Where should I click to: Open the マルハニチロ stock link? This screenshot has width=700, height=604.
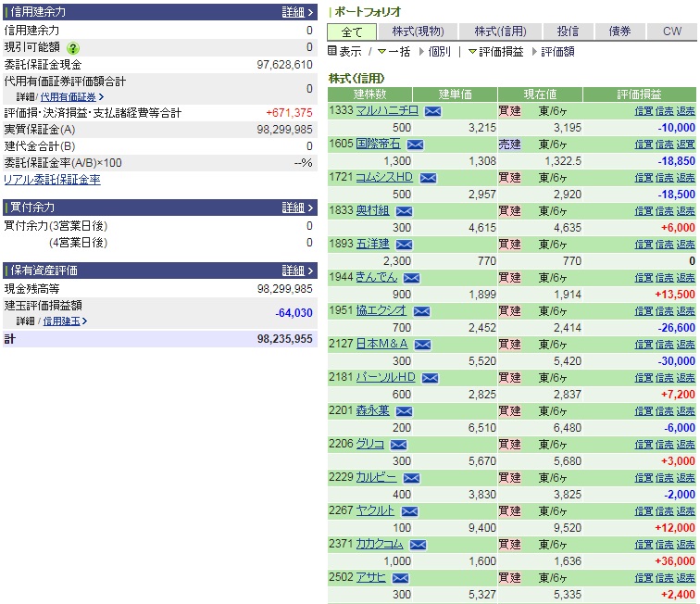[x=387, y=110]
